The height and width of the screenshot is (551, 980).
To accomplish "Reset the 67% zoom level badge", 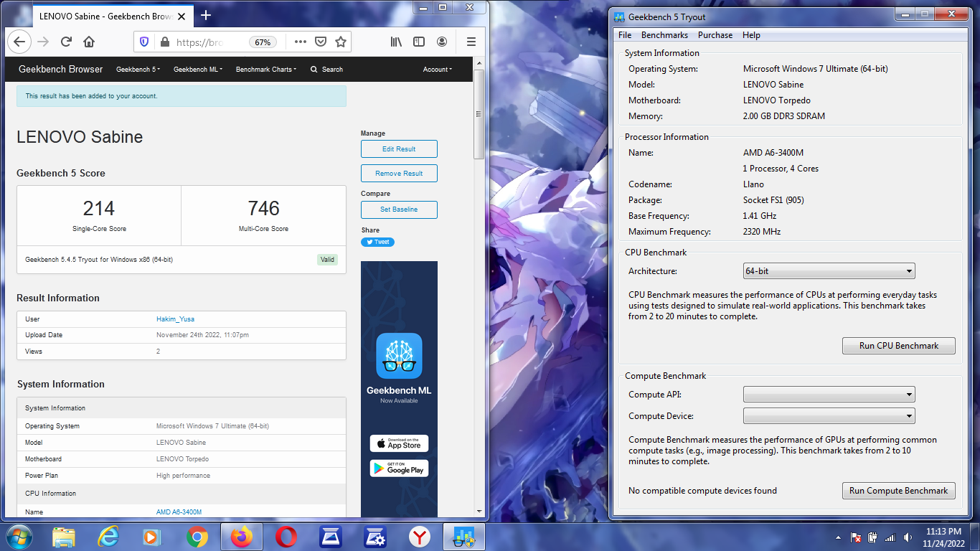I will [263, 42].
